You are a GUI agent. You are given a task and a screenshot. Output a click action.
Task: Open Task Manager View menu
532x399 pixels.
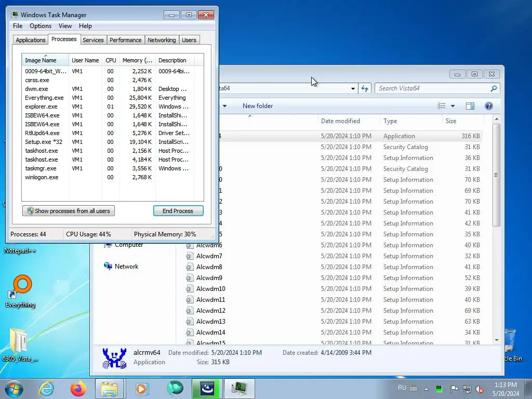pos(65,26)
